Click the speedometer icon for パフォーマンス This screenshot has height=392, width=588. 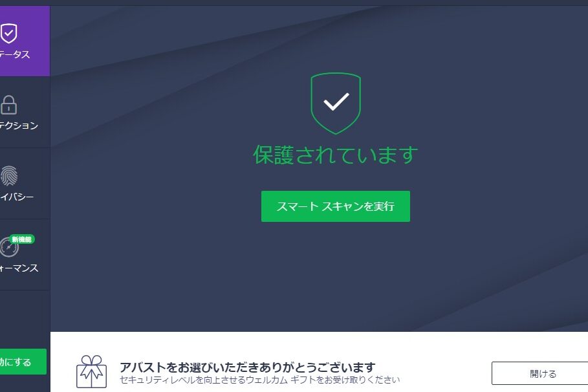click(x=9, y=248)
